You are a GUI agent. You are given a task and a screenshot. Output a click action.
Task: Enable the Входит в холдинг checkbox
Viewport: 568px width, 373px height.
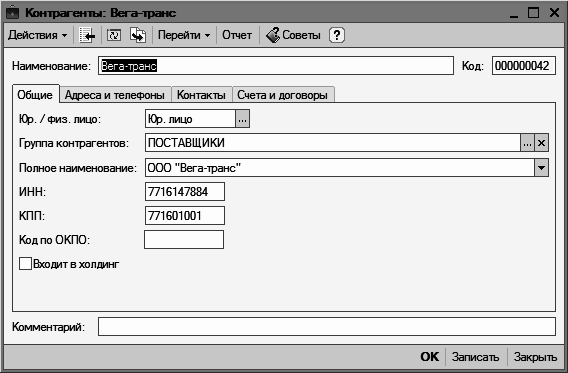click(x=25, y=263)
